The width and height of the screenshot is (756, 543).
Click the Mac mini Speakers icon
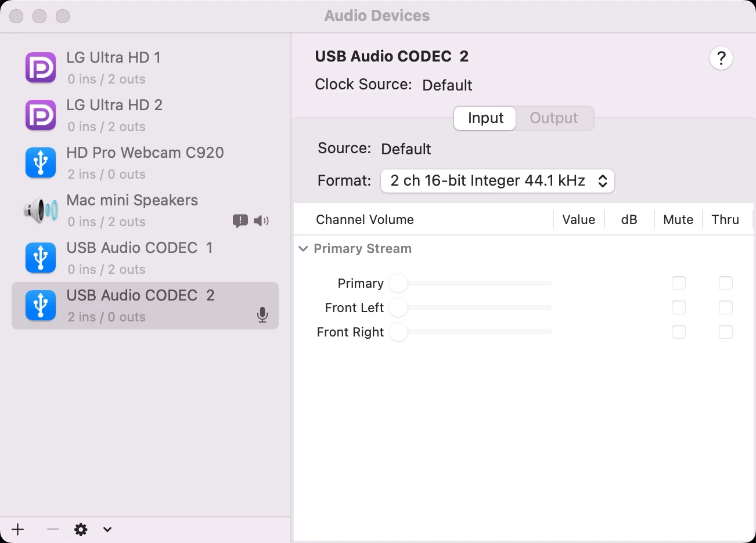click(x=41, y=211)
